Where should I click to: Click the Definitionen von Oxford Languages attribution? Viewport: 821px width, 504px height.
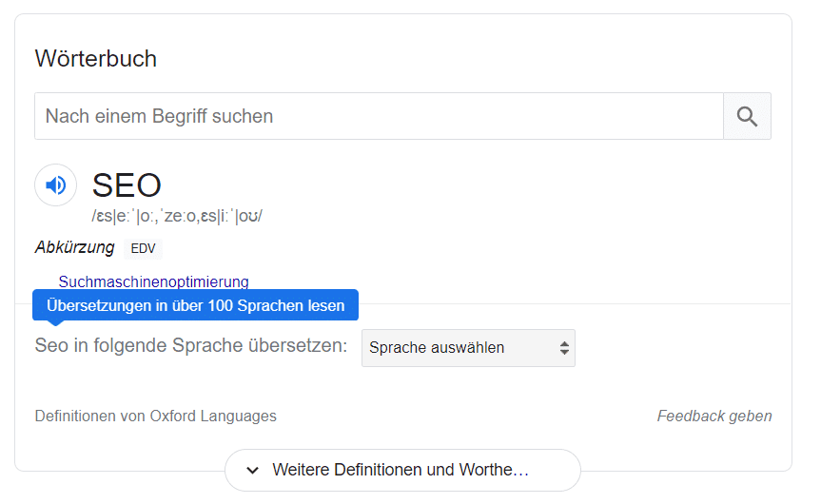point(156,416)
